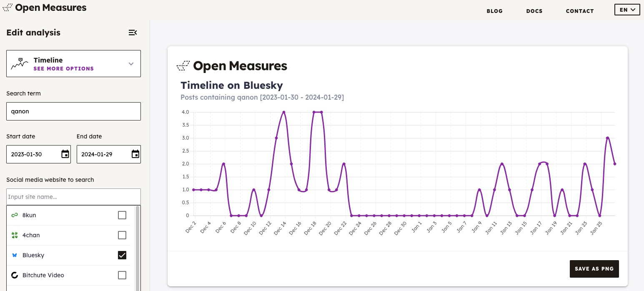Click the Bluesky butterfly icon

tap(15, 255)
